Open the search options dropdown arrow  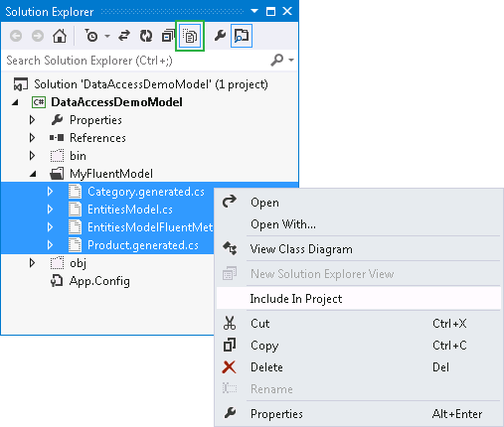291,61
